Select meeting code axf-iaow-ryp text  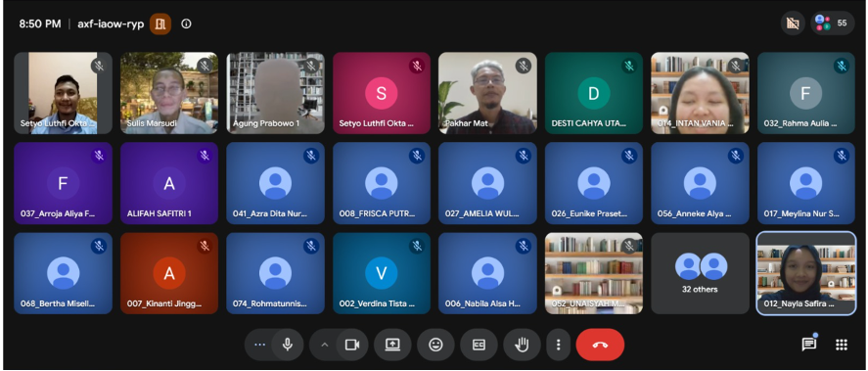(x=111, y=23)
